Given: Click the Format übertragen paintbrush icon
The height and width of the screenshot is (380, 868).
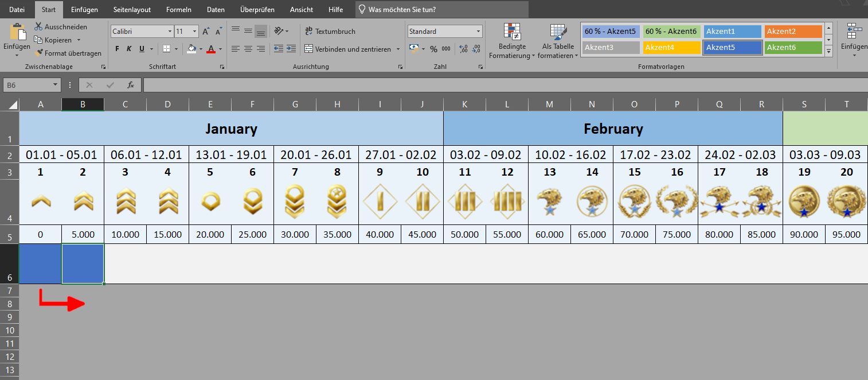Looking at the screenshot, I should click(38, 53).
